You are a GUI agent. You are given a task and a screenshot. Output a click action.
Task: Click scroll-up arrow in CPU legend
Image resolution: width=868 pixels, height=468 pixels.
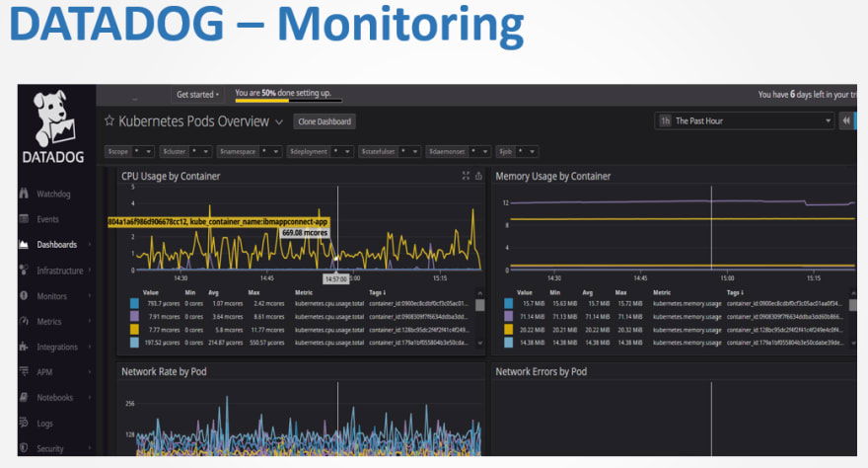tap(480, 293)
